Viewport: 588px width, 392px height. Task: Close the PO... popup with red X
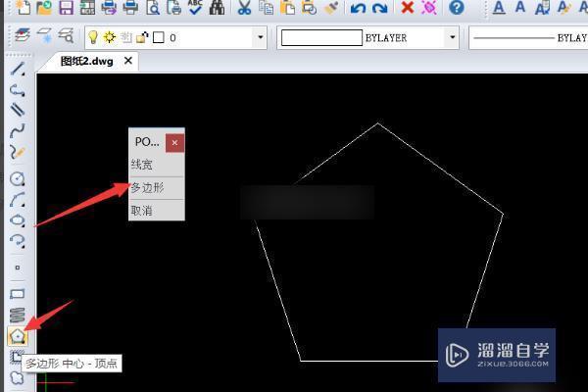[x=174, y=142]
